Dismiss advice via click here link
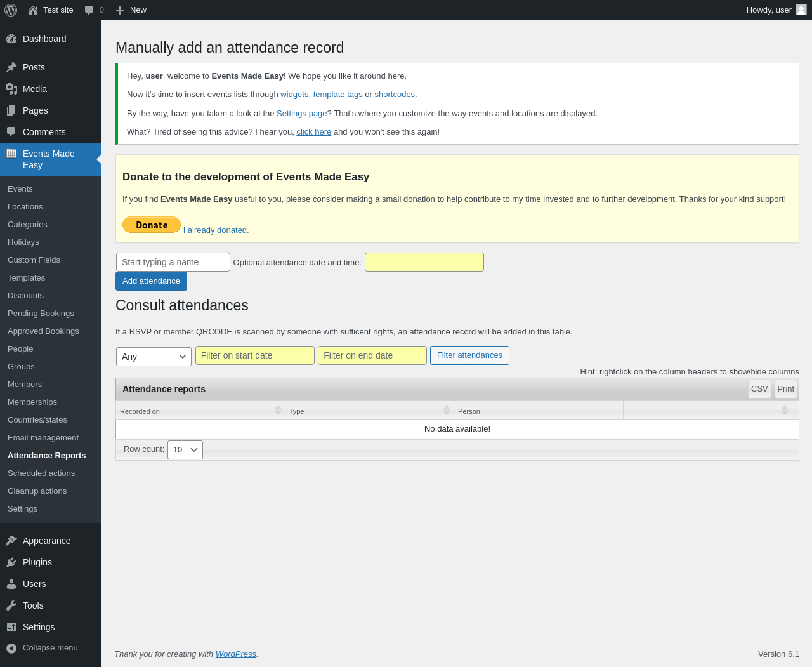The height and width of the screenshot is (667, 812). point(313,132)
